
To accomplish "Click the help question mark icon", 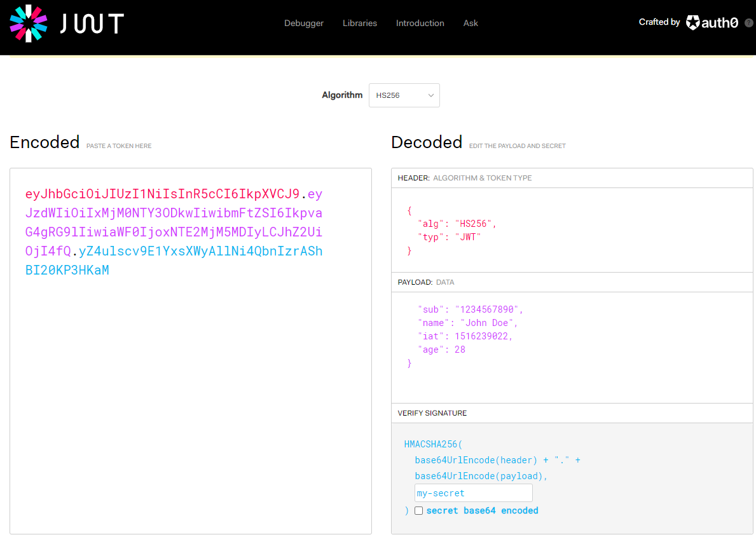I will click(x=749, y=23).
